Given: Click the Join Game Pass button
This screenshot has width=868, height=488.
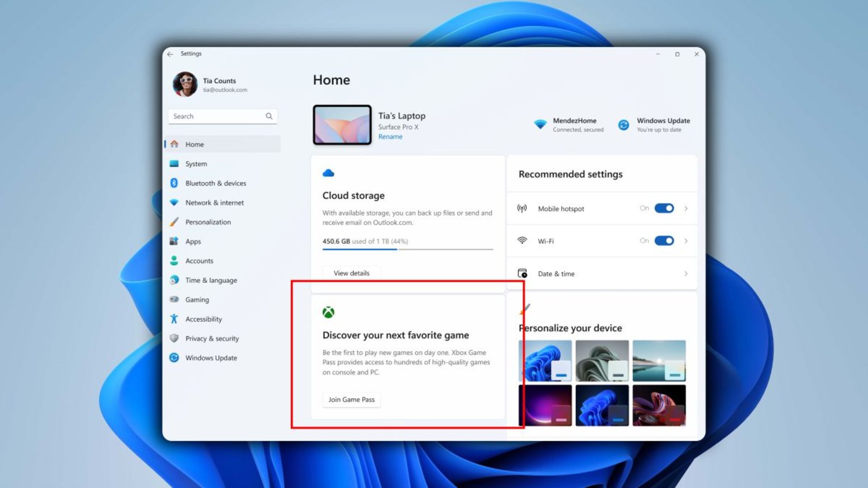Looking at the screenshot, I should [x=350, y=399].
